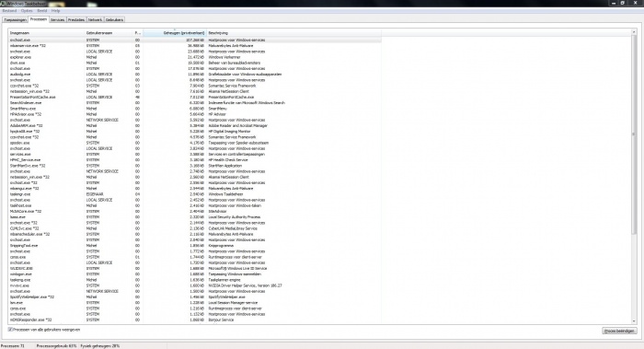
Task: Select the explorer.exe process row
Action: [x=195, y=57]
